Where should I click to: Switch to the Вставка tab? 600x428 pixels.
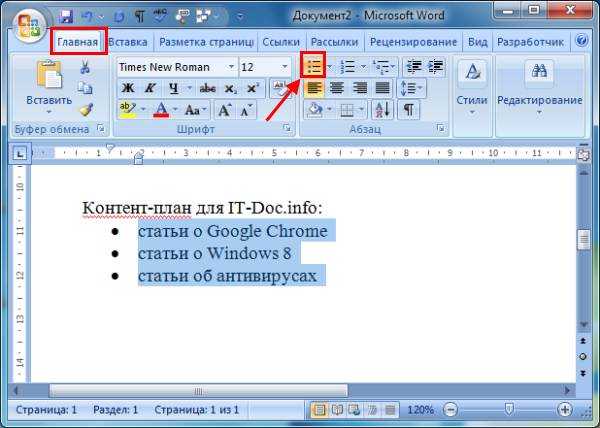point(128,42)
